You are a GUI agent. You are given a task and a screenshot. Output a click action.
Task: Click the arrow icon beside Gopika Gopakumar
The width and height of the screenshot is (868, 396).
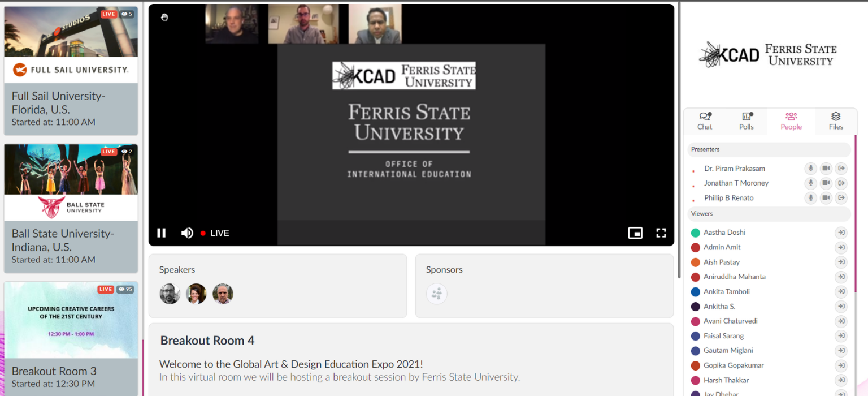(841, 365)
